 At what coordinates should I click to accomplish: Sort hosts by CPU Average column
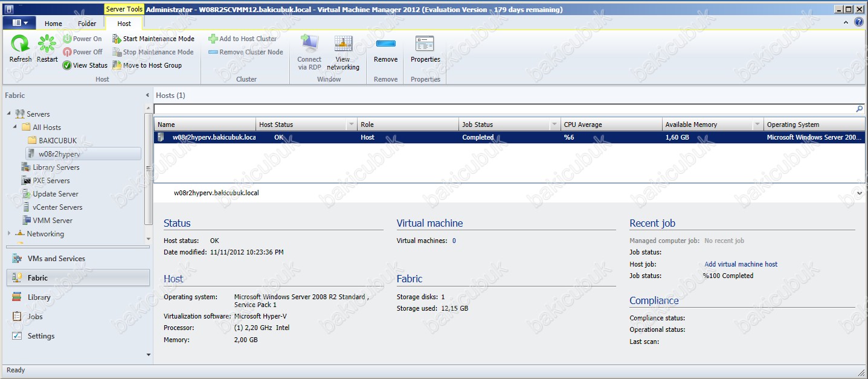point(611,125)
